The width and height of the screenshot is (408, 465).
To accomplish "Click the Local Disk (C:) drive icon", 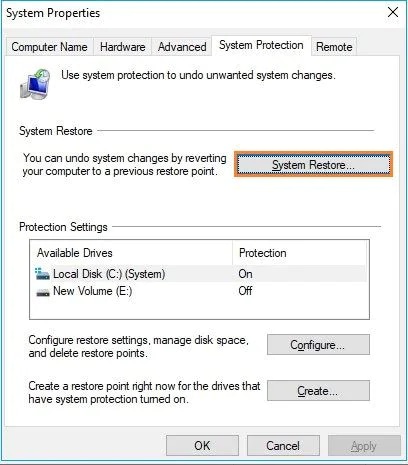I will [x=42, y=274].
